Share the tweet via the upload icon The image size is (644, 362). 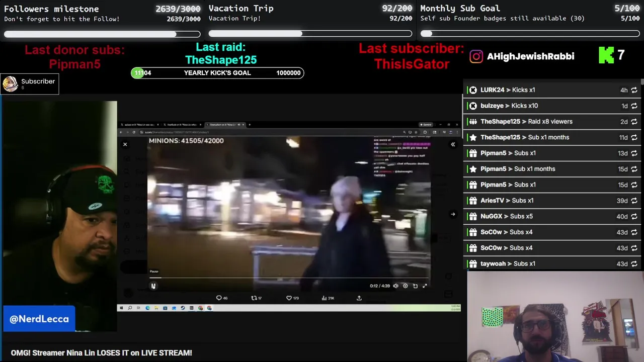[359, 298]
